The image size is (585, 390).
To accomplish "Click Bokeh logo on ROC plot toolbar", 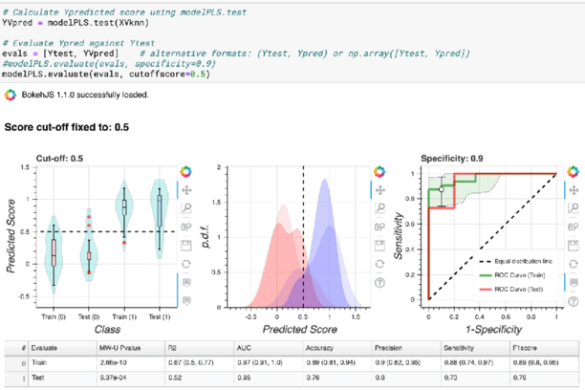I will click(573, 172).
